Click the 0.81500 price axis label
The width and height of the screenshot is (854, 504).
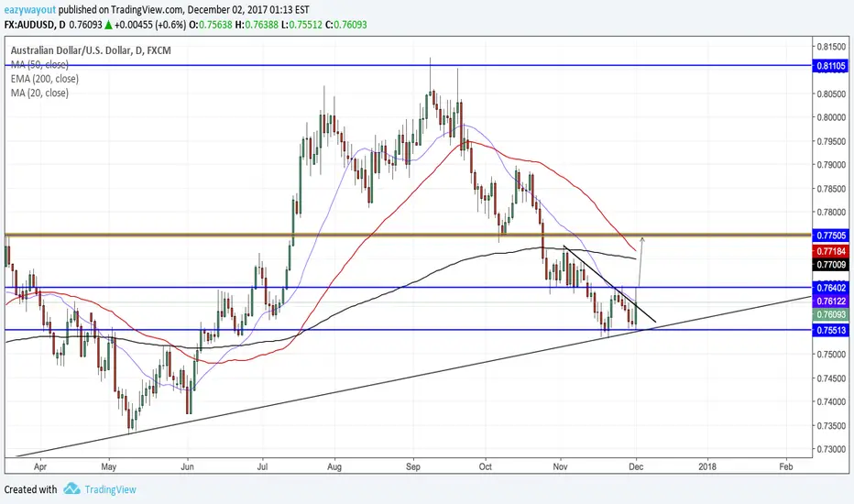(831, 47)
